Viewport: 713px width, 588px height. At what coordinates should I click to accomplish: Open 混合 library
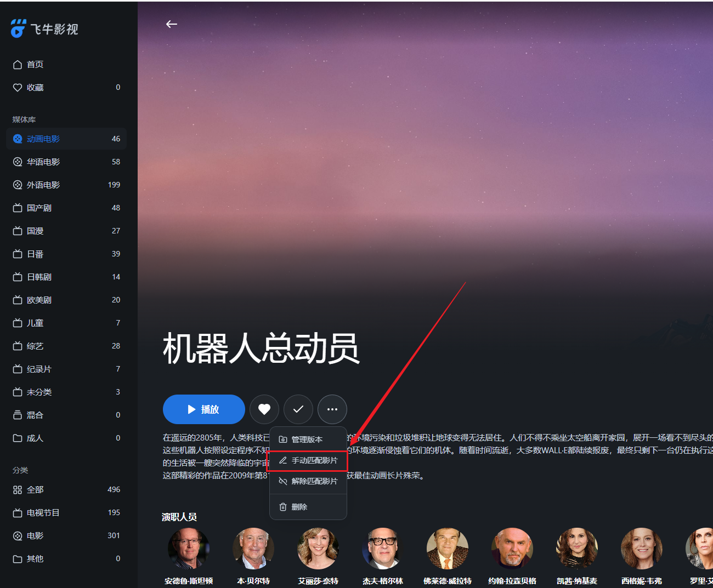66,415
